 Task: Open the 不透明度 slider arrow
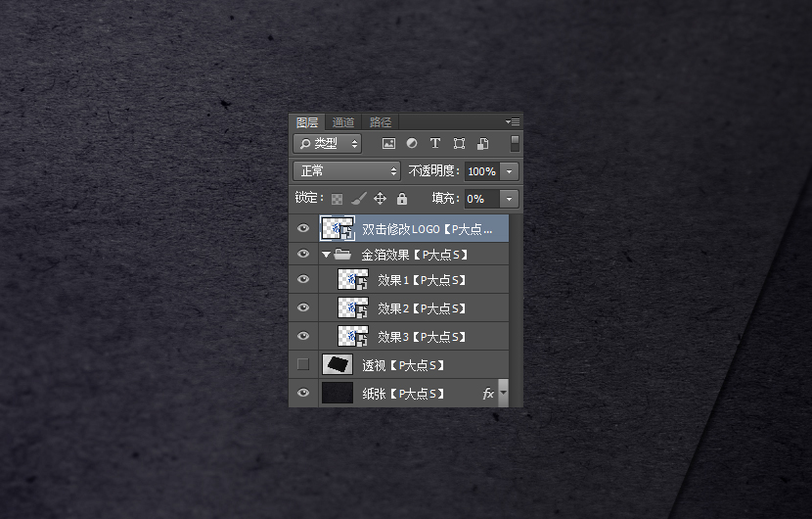(x=509, y=171)
